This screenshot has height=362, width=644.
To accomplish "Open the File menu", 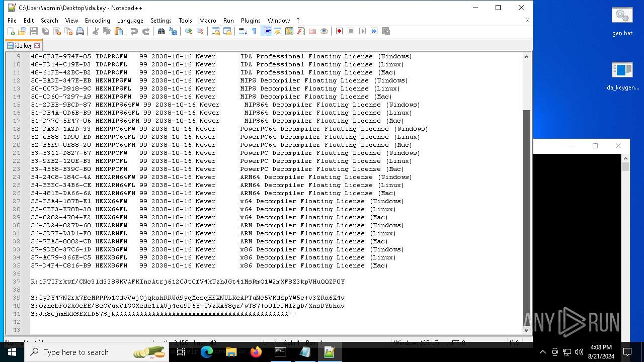I will coord(12,21).
